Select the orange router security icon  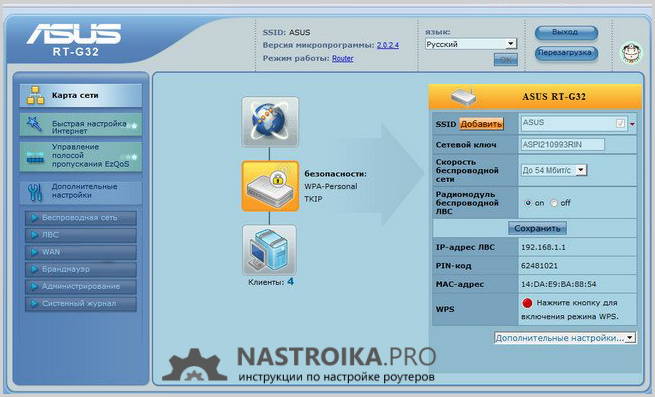(x=270, y=186)
